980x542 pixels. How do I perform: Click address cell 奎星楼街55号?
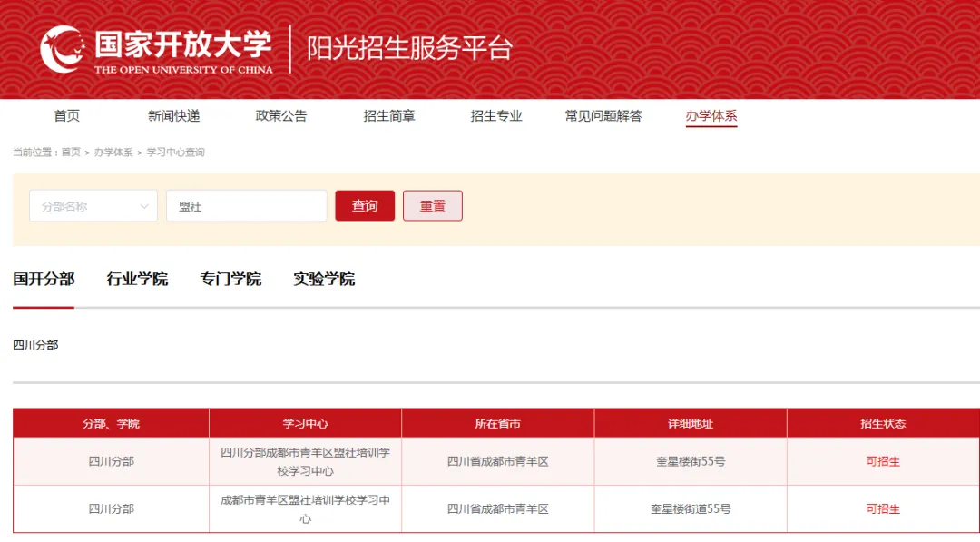click(x=691, y=461)
